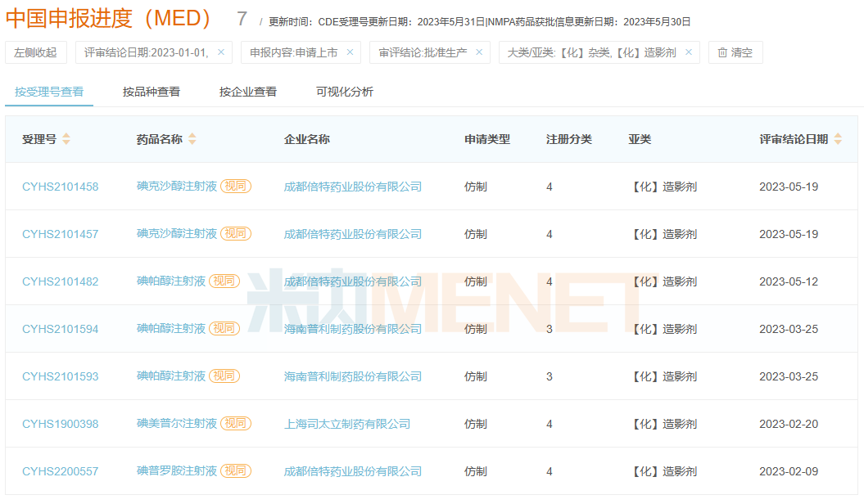The height and width of the screenshot is (504, 864).
Task: Open 碘帕醇注射液 in row CYHS2101593
Action: point(171,376)
